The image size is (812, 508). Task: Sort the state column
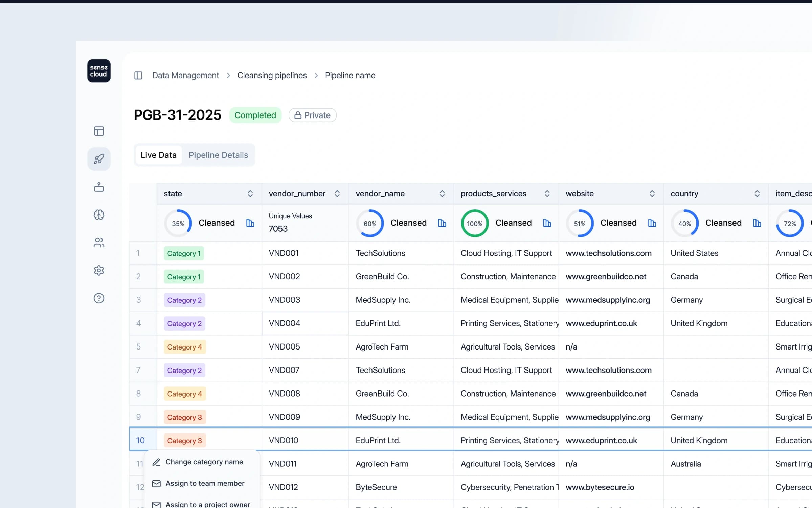[250, 194]
